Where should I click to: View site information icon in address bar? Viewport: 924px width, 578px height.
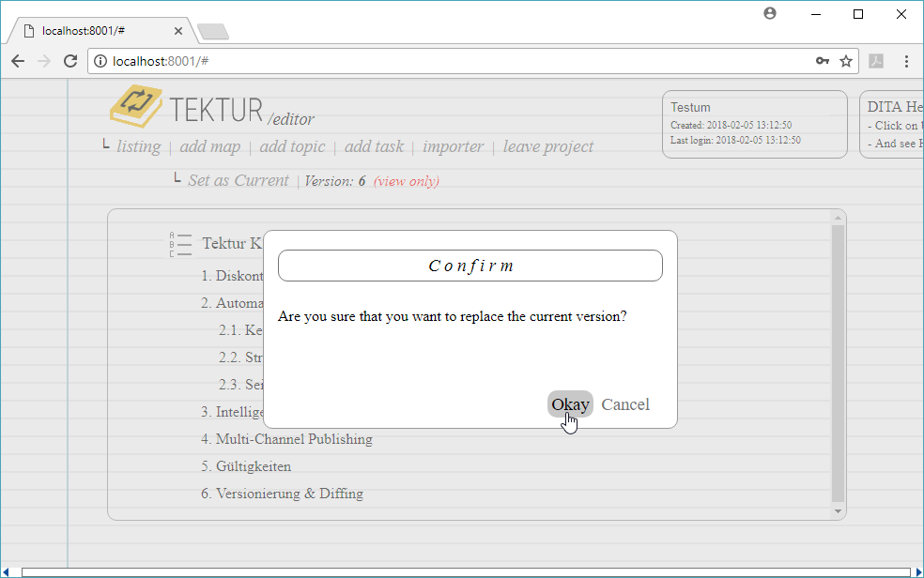pos(100,61)
